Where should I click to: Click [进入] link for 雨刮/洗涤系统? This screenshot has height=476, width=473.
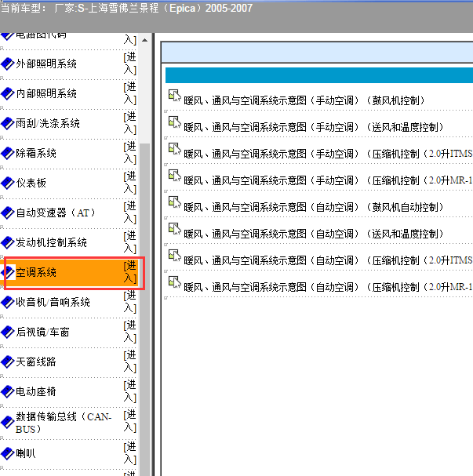coord(130,123)
